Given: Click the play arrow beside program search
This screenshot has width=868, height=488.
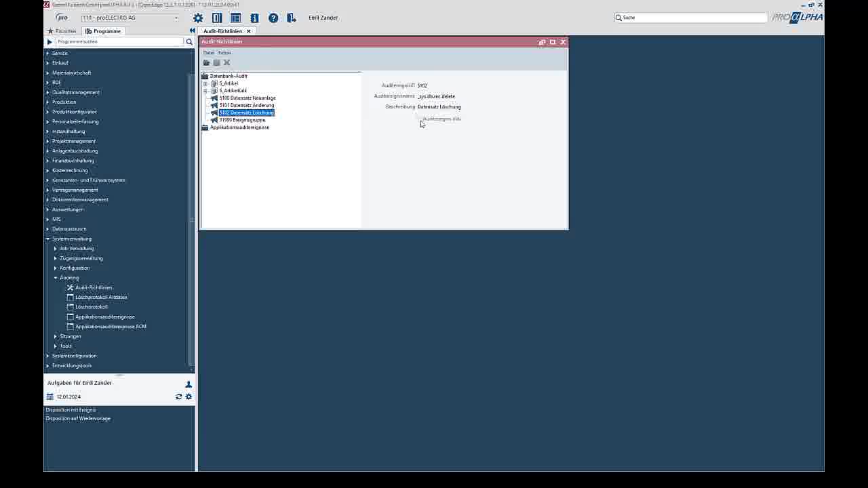Looking at the screenshot, I should pos(50,42).
